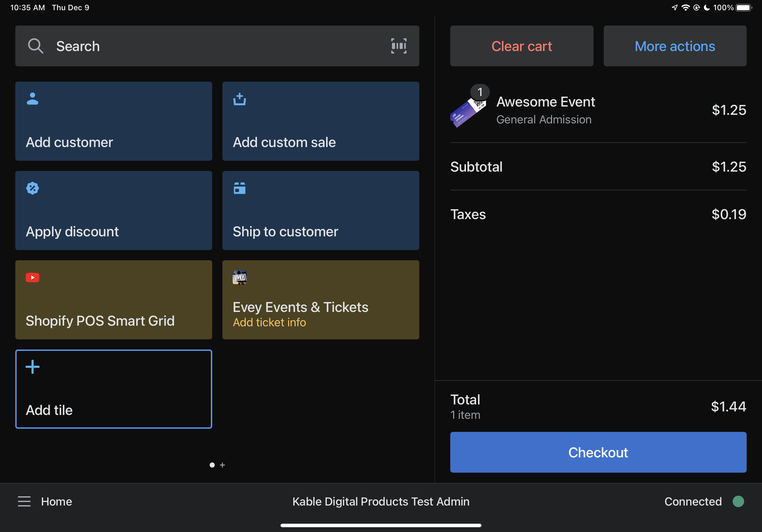
Task: Open the More actions menu
Action: click(675, 46)
